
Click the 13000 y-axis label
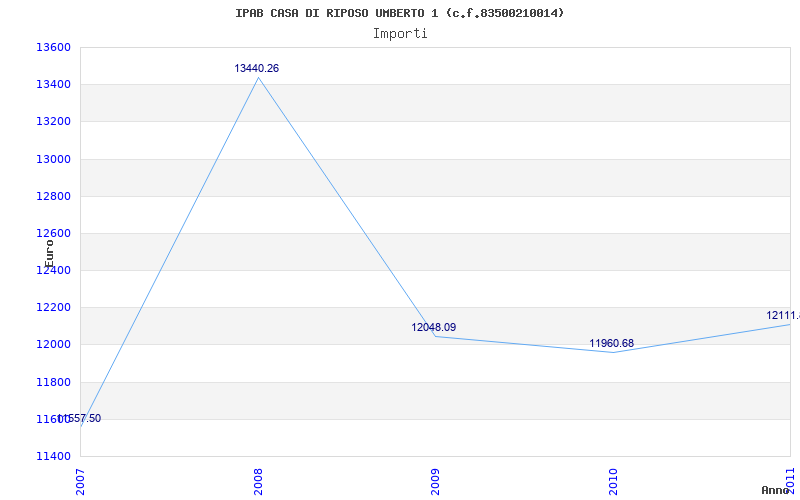click(x=53, y=159)
